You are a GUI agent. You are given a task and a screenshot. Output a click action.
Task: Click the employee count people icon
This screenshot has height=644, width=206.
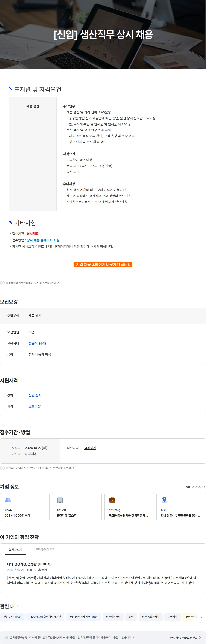click(x=8, y=500)
